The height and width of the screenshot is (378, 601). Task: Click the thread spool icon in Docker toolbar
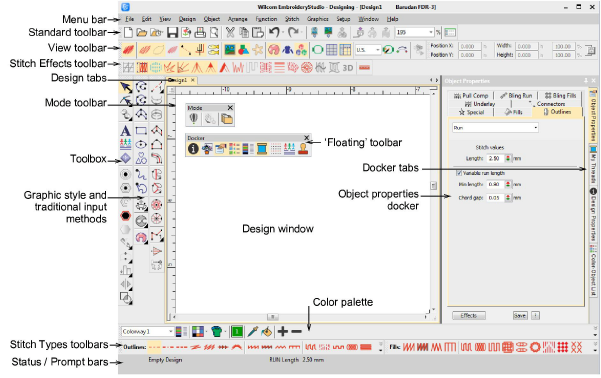(x=262, y=148)
